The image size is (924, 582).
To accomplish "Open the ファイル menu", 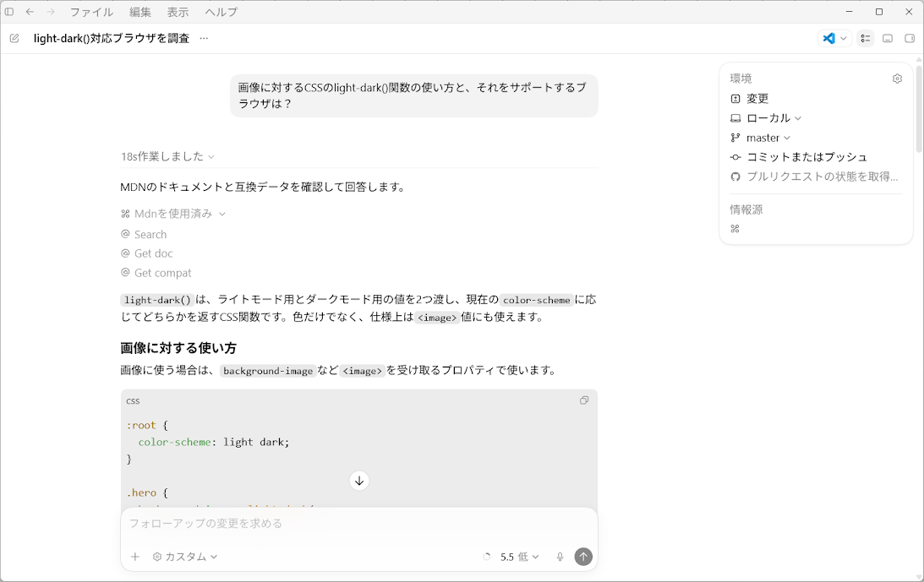I will point(91,12).
